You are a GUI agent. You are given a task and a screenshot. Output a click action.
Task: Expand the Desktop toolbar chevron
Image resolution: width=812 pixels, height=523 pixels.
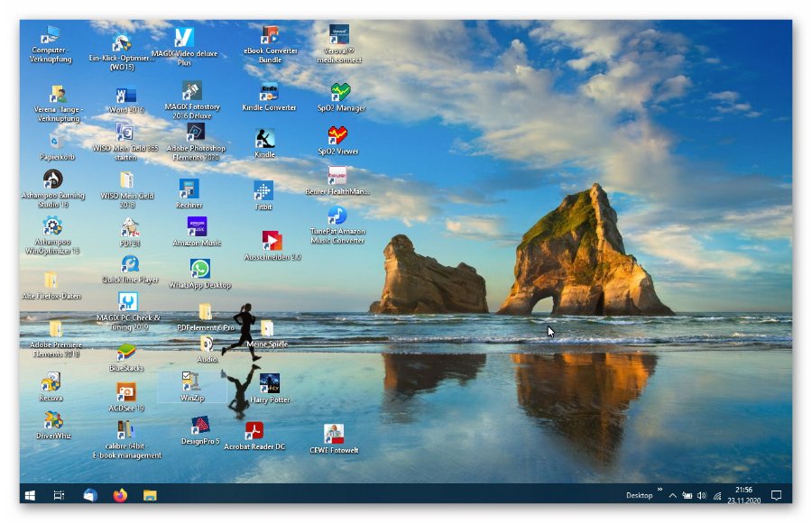(x=660, y=491)
